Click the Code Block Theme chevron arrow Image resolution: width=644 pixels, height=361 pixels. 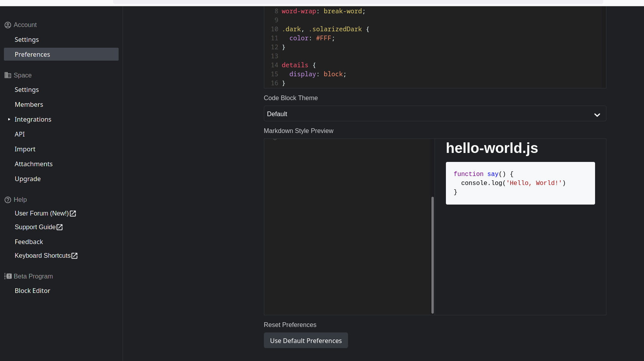tap(597, 115)
